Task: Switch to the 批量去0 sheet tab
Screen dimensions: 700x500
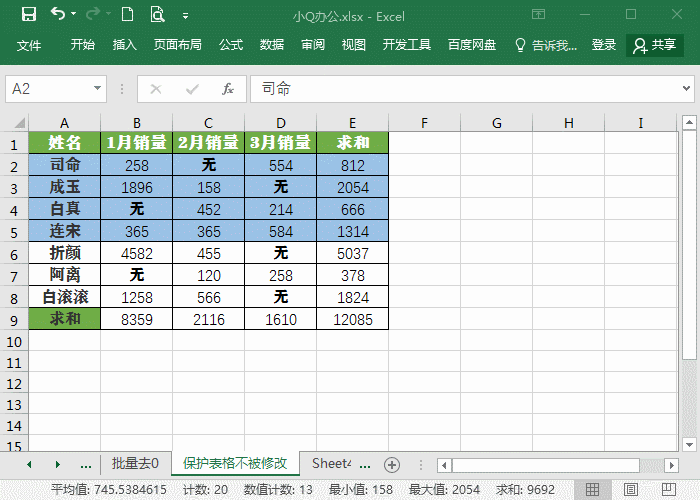Action: click(135, 463)
